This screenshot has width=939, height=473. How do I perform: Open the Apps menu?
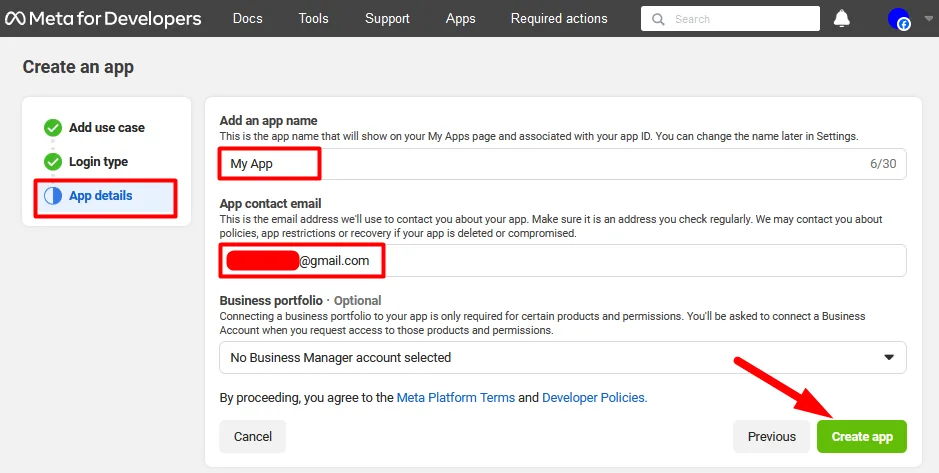pos(461,19)
